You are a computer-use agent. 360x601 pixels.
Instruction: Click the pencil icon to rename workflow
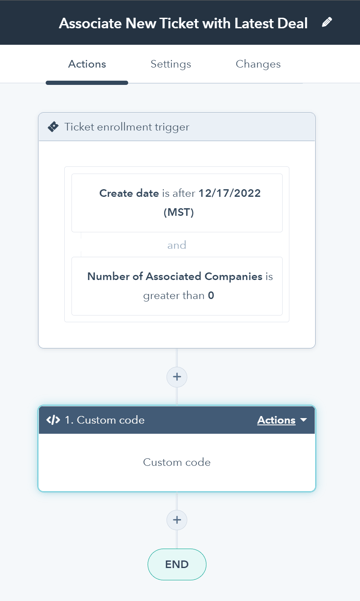click(327, 23)
